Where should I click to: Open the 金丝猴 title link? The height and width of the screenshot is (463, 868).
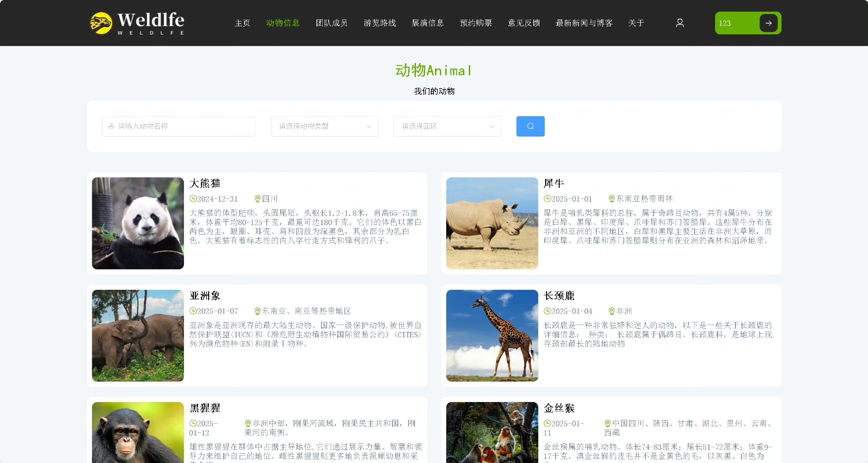(x=559, y=408)
